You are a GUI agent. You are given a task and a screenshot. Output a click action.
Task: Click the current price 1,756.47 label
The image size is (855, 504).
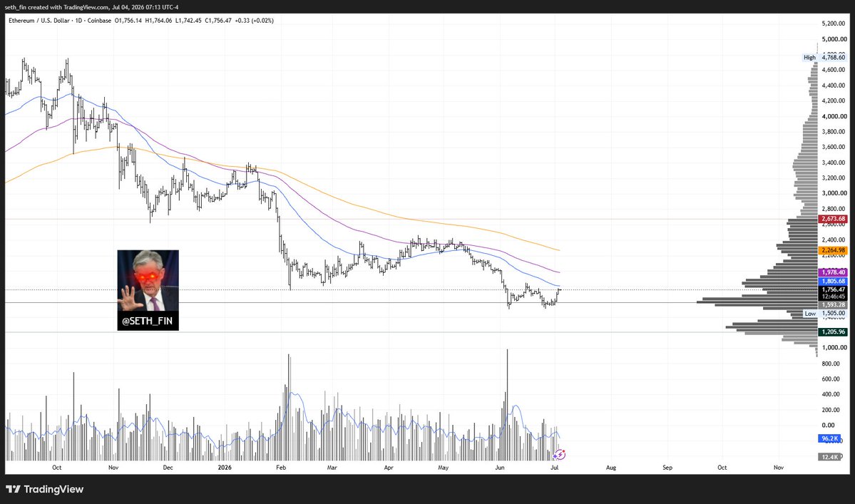coord(833,290)
